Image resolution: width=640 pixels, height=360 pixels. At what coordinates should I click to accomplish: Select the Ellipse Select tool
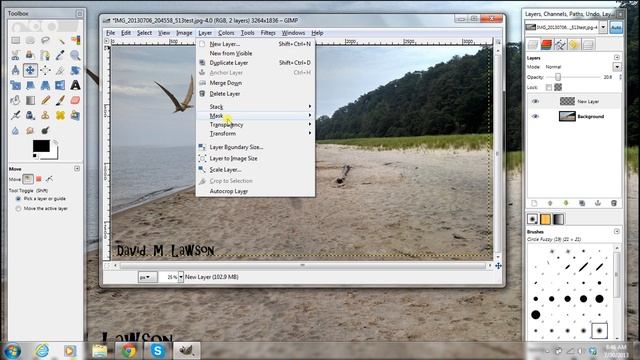[30, 40]
